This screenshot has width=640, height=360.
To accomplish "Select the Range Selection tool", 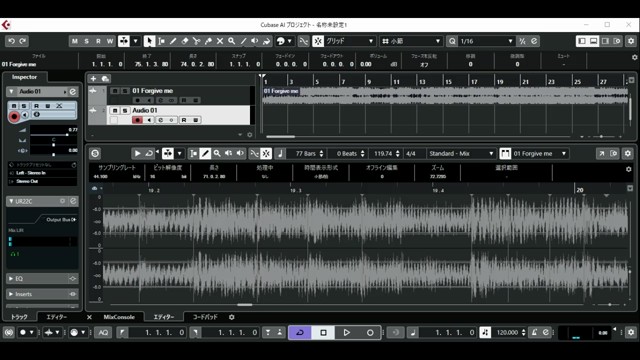I will 161,41.
